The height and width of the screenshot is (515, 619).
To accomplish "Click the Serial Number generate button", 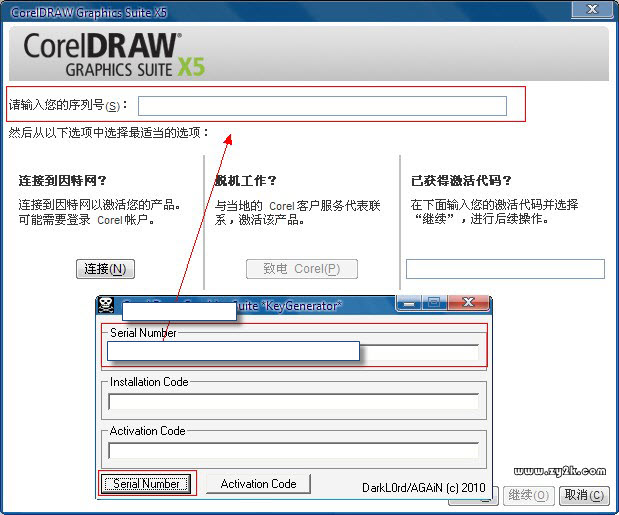I will 146,484.
